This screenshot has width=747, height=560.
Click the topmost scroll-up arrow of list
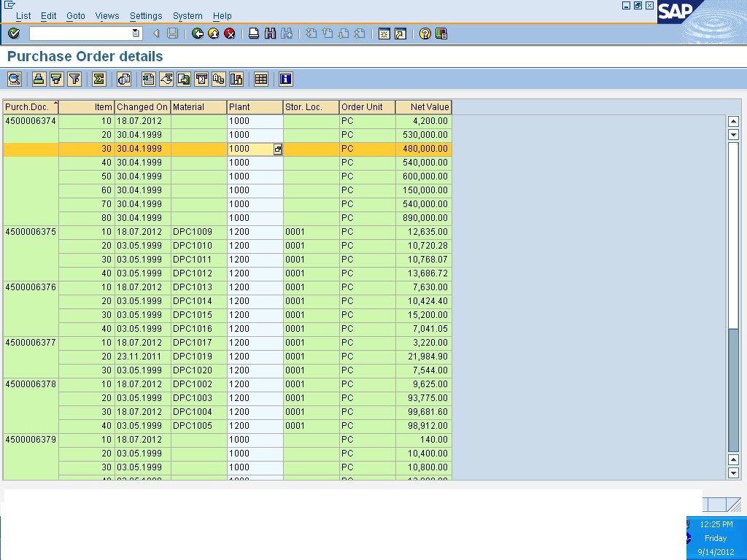point(734,122)
